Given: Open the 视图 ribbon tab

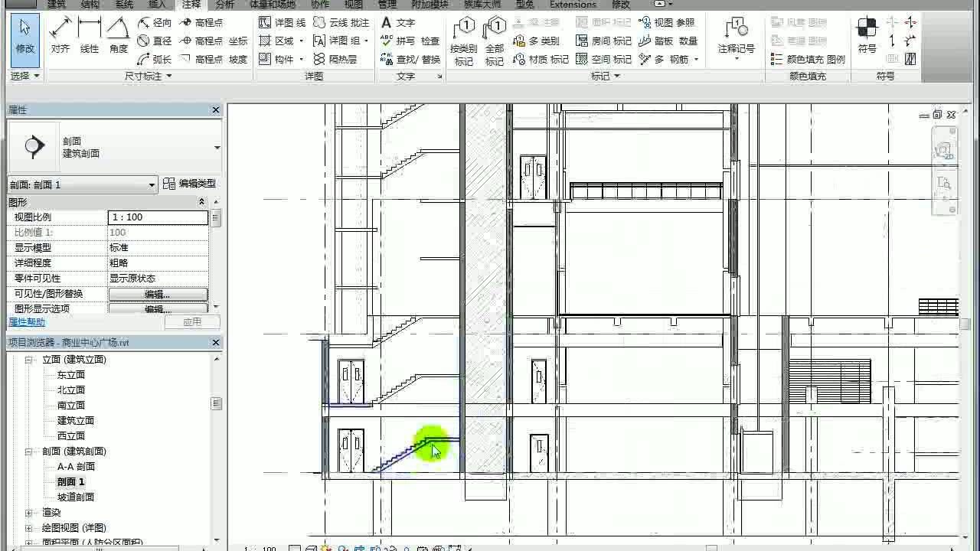Looking at the screenshot, I should click(x=354, y=5).
